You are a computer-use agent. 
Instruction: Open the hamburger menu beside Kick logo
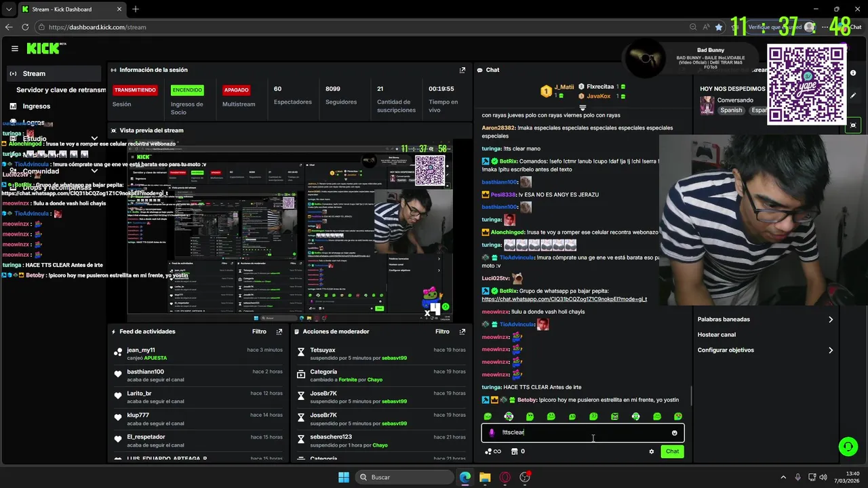(14, 48)
